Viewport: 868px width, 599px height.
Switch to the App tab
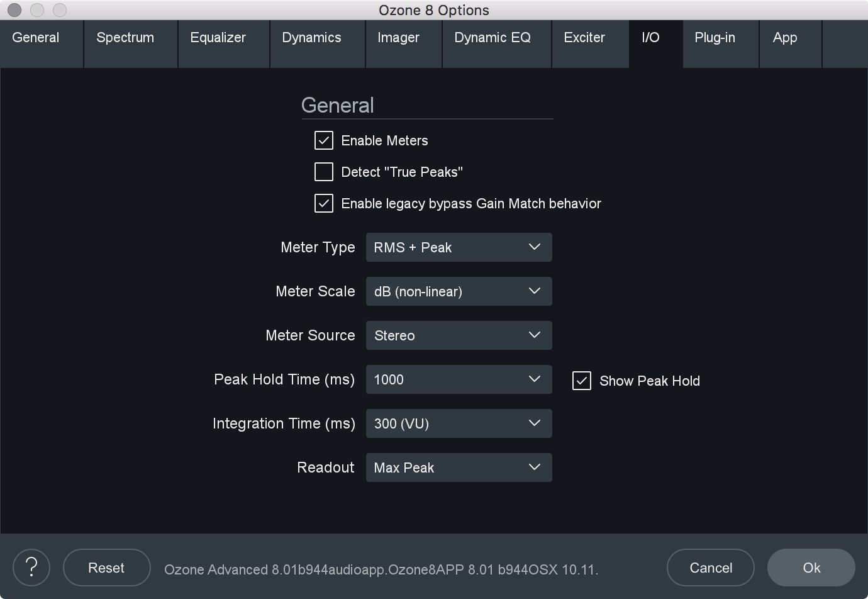click(791, 44)
